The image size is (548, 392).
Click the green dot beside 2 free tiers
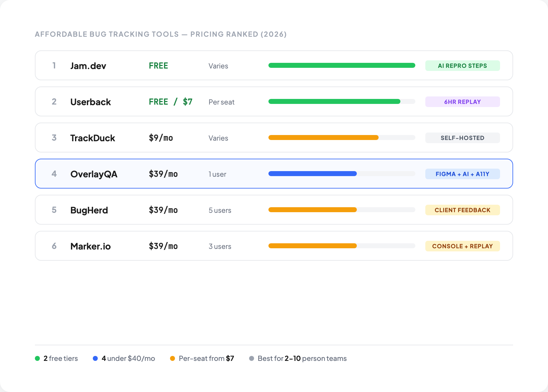(37, 358)
